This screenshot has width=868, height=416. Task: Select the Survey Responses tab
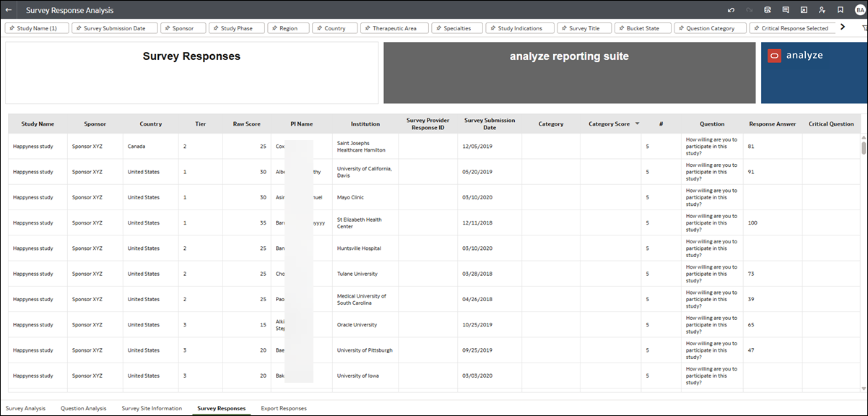tap(221, 408)
